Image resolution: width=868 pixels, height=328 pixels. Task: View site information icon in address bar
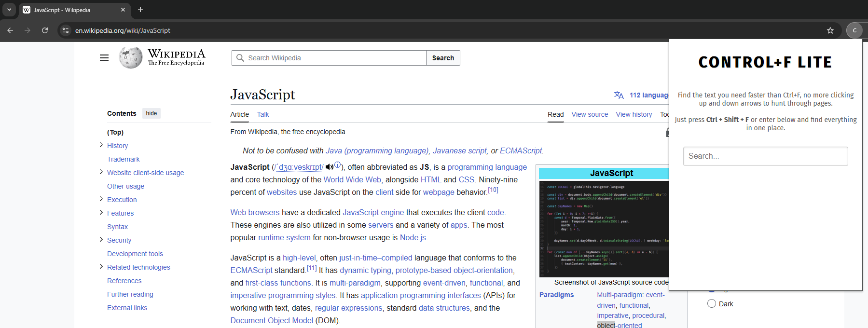click(66, 30)
